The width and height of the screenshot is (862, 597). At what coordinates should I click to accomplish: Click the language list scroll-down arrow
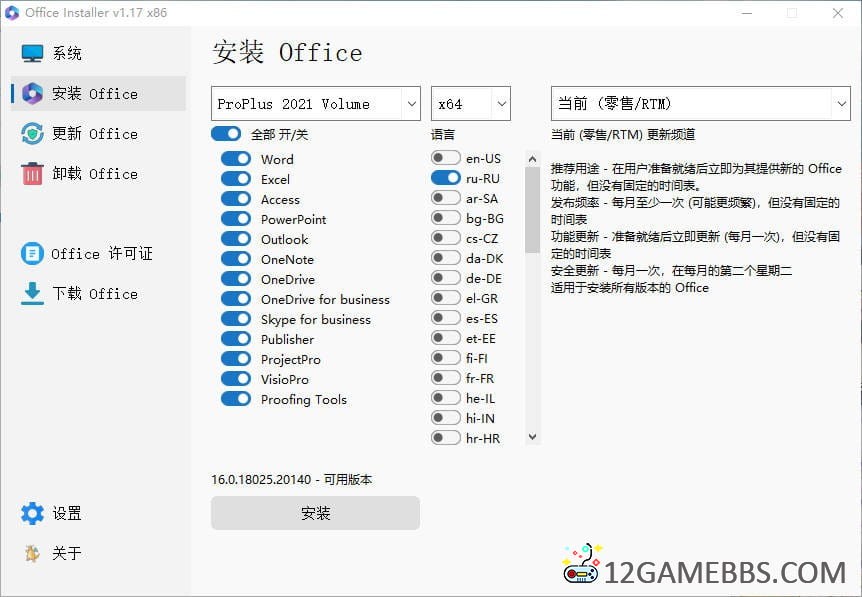coord(532,437)
